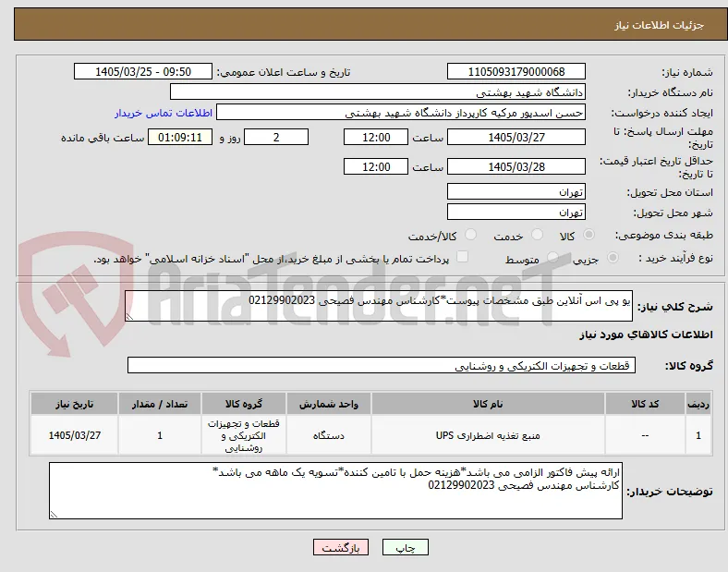Screen dimensions: 728x572
Task: Select the کالا/خدمت radio button
Action: [471, 235]
